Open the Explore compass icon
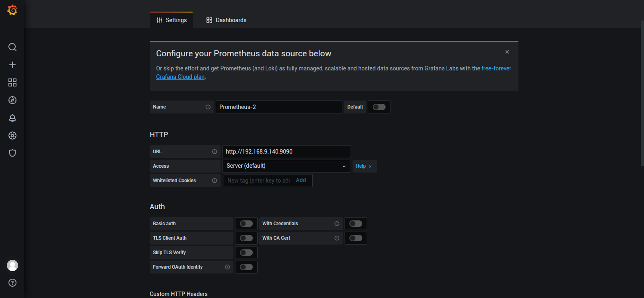The width and height of the screenshot is (644, 298). (12, 100)
